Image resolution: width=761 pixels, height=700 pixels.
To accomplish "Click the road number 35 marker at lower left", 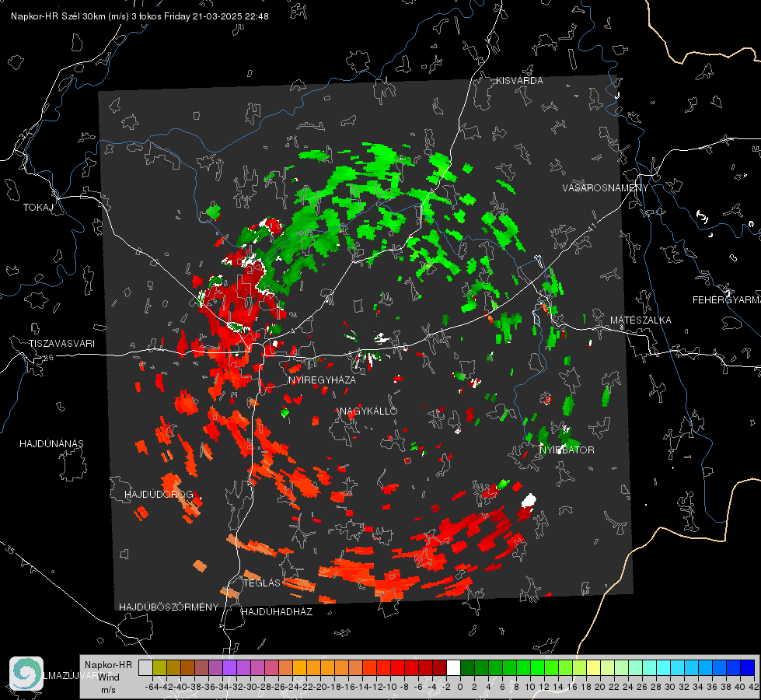I will point(11,550).
